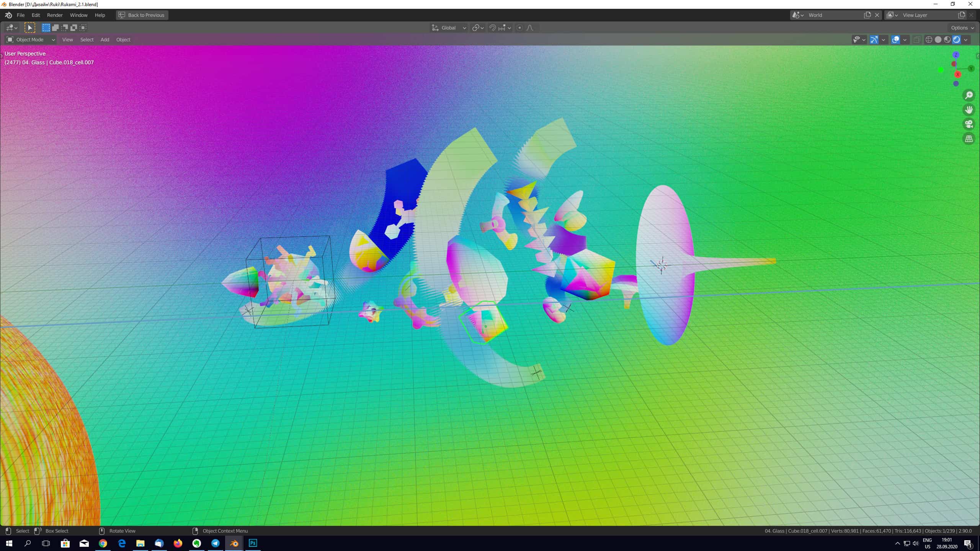Click the pan view hand icon

(969, 110)
